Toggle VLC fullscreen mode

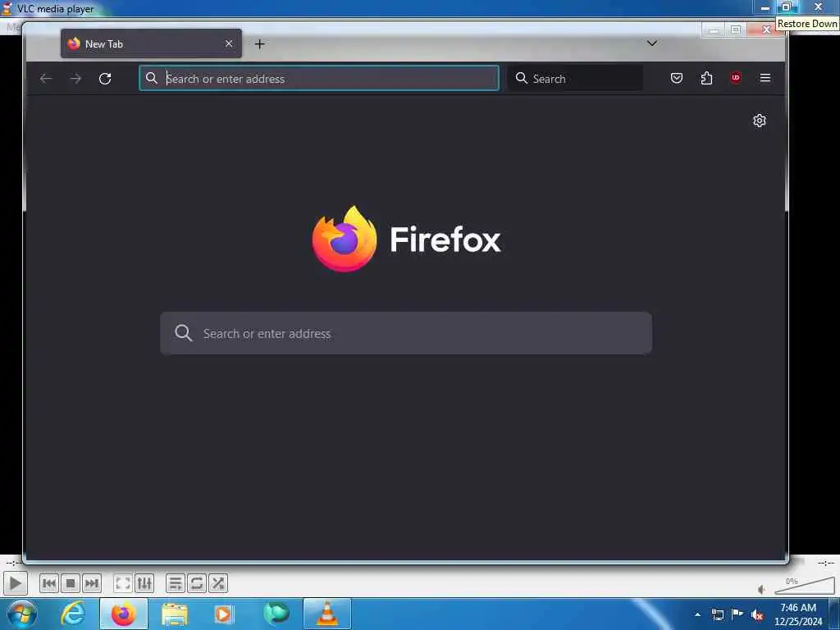tap(123, 583)
